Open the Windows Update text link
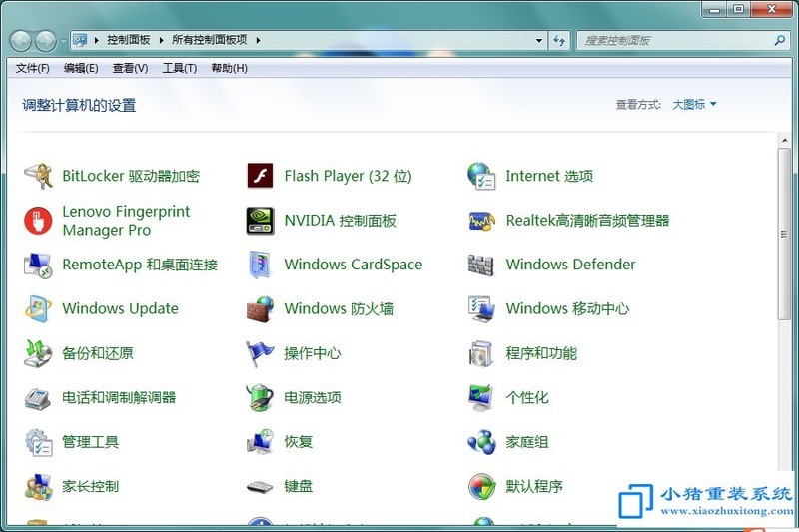Image resolution: width=799 pixels, height=532 pixels. pyautogui.click(x=120, y=309)
